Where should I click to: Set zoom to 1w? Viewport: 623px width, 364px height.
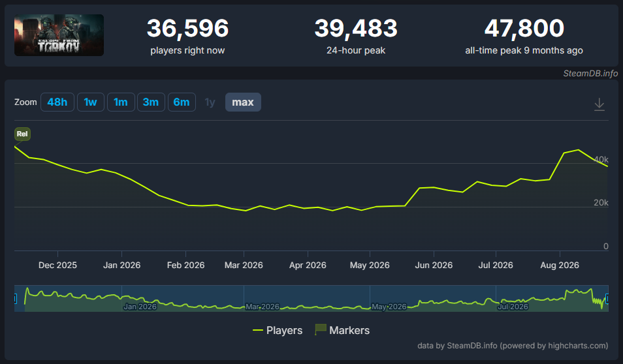point(91,102)
